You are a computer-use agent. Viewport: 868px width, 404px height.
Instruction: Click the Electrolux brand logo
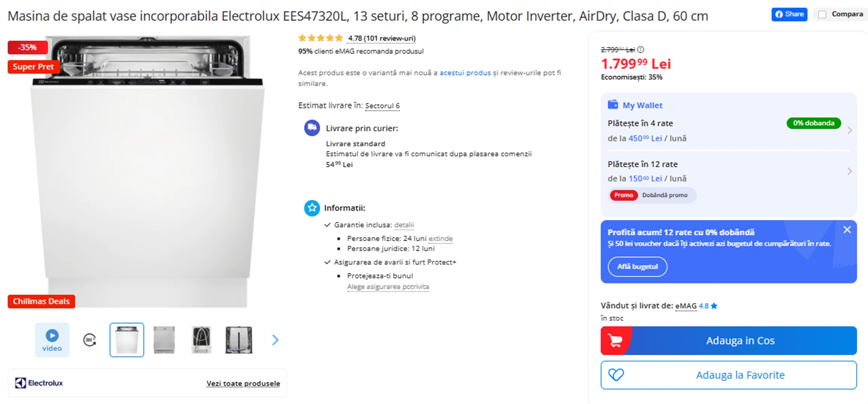(x=39, y=382)
